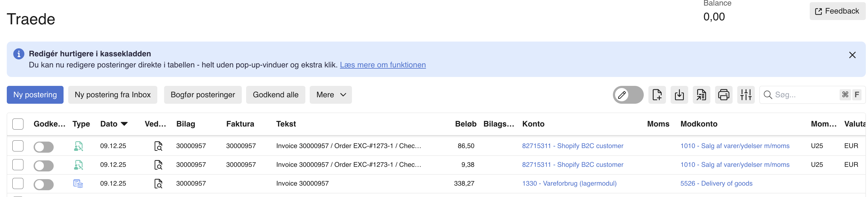
Task: Click the type icon on 338,27 row
Action: pyautogui.click(x=78, y=183)
